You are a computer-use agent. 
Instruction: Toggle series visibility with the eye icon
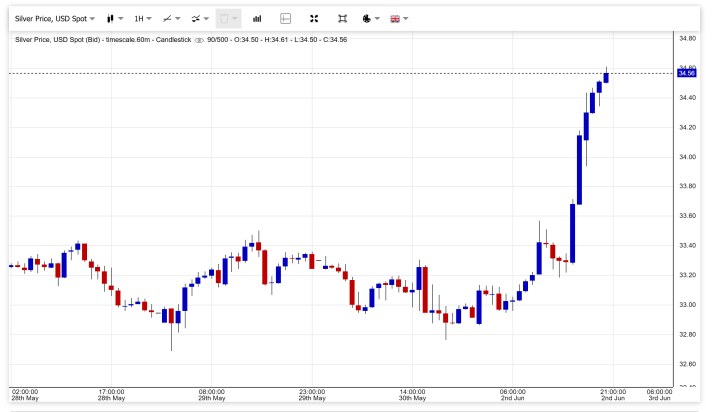200,39
